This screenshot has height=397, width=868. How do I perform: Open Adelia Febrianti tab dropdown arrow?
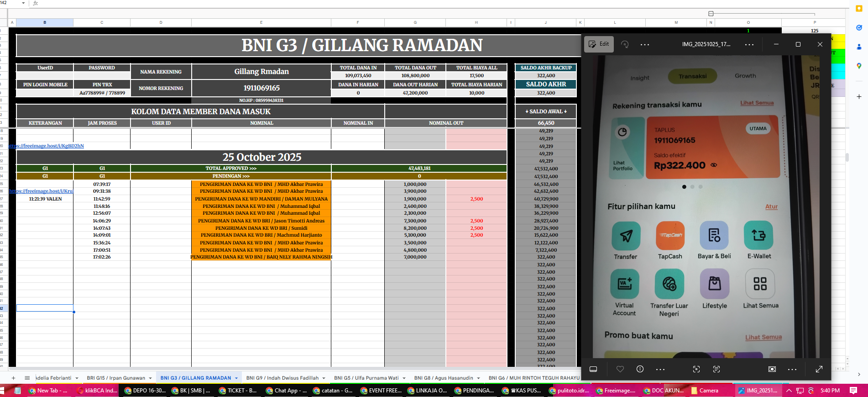[x=77, y=378]
